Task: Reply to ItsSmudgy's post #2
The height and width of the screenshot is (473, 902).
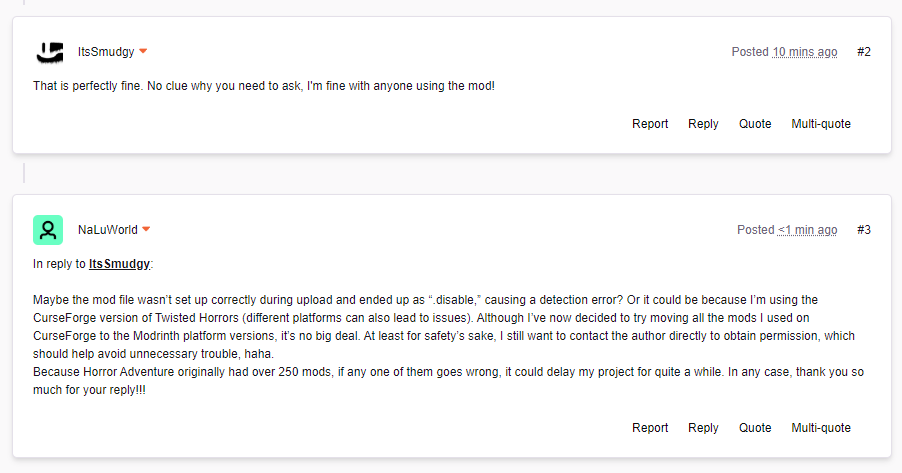Action: (x=703, y=124)
